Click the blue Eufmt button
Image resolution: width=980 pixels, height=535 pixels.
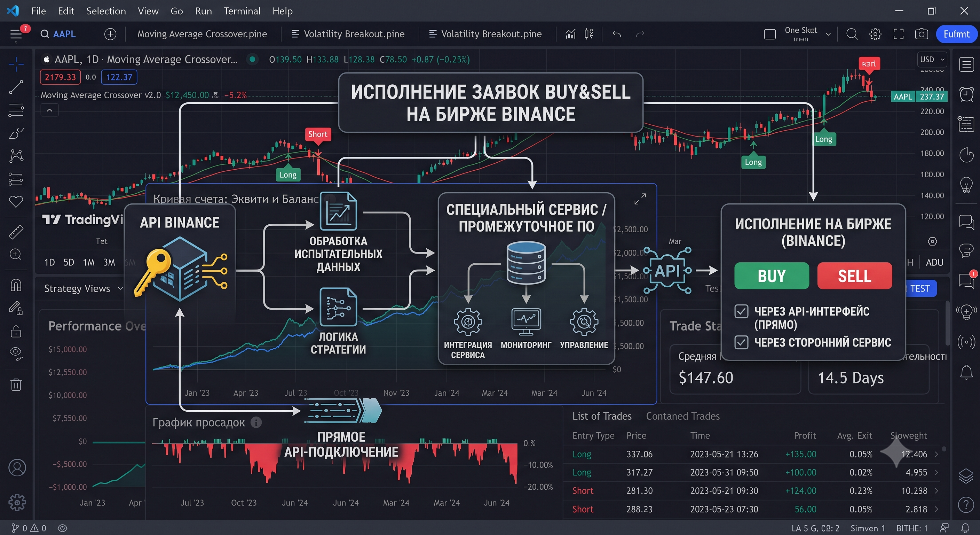(x=956, y=34)
